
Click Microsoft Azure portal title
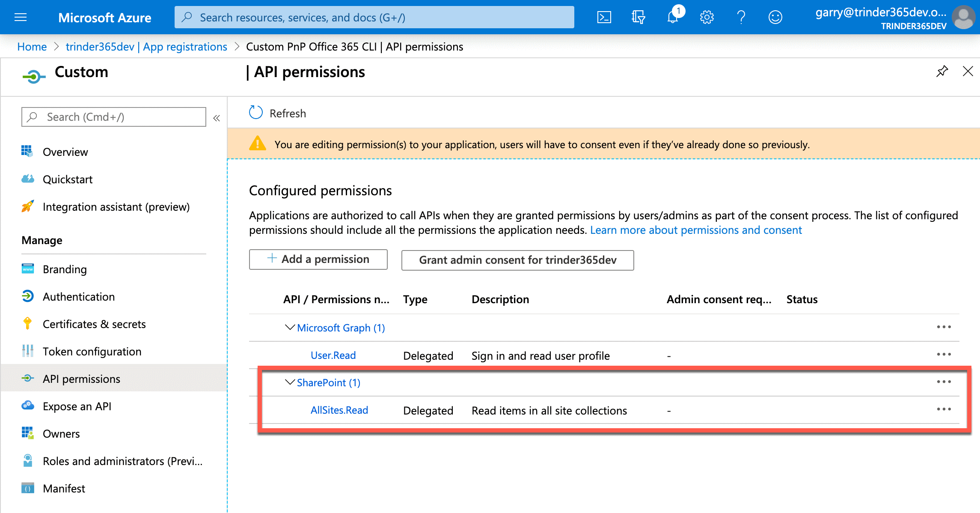[105, 18]
